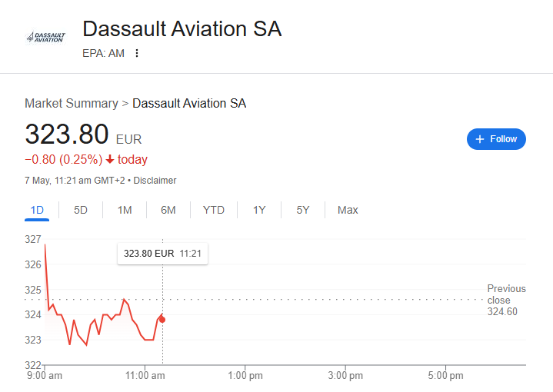Open the three-dot more options menu
553x392 pixels.
(137, 53)
